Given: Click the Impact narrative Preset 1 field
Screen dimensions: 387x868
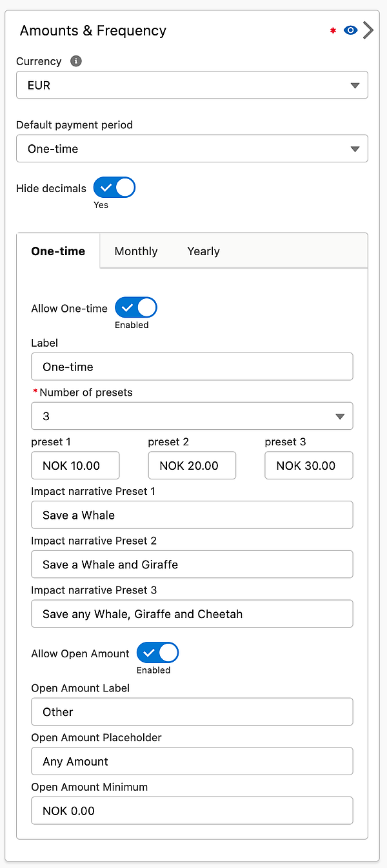Looking at the screenshot, I should click(192, 515).
